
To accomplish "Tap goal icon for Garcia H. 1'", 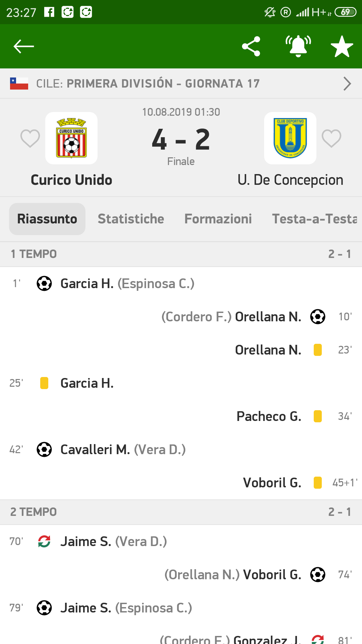I will tap(44, 283).
